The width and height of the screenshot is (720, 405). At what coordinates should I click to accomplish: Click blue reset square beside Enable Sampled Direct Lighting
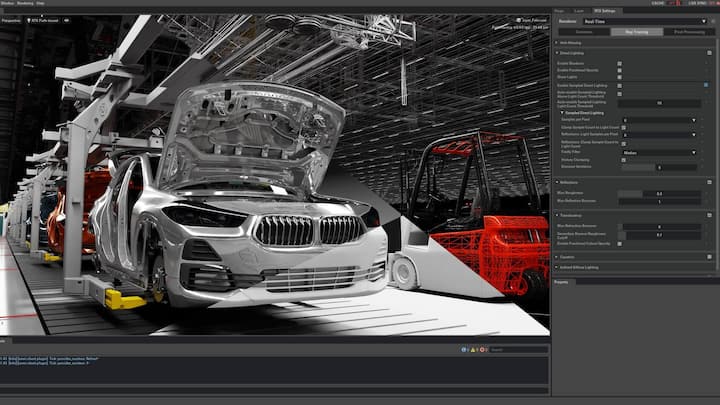coord(706,85)
